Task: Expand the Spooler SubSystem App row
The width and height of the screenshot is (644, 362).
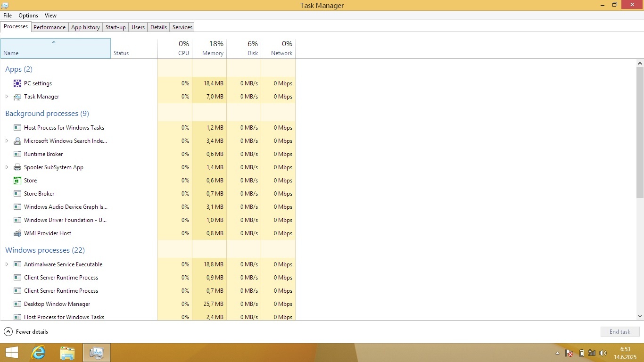Action: [7, 167]
